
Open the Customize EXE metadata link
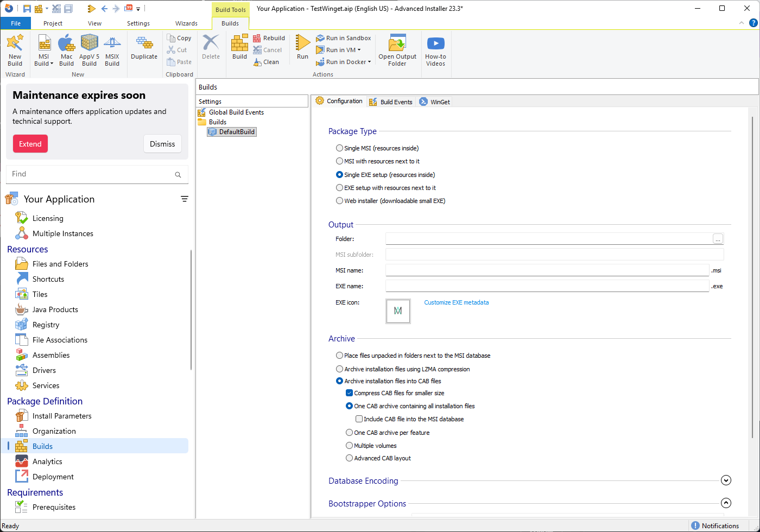pos(456,303)
